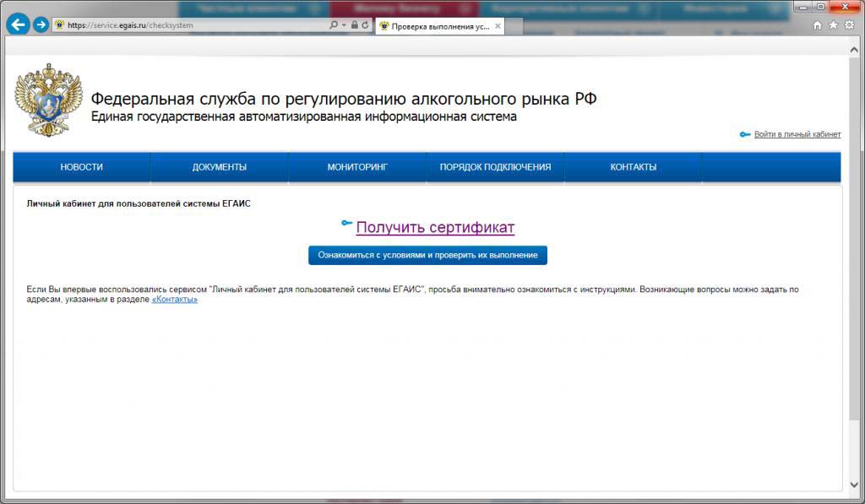Viewport: 865px width, 504px height.
Task: Click the Получить сертификат link
Action: (x=435, y=227)
